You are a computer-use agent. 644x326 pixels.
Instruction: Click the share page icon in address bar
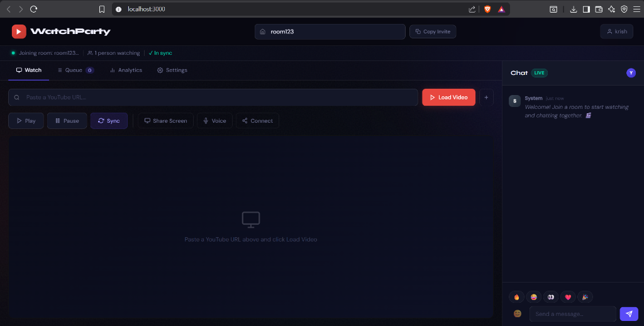[x=472, y=9]
